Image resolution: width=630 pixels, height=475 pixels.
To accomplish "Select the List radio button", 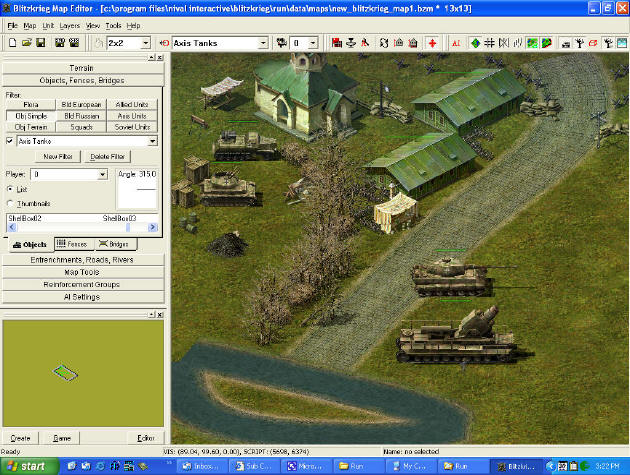I will [10, 188].
